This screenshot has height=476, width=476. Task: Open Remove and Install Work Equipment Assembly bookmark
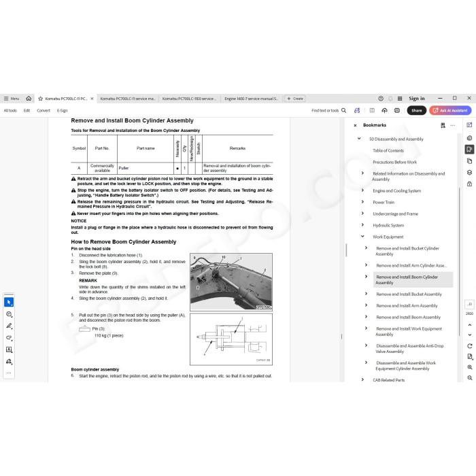(x=409, y=332)
